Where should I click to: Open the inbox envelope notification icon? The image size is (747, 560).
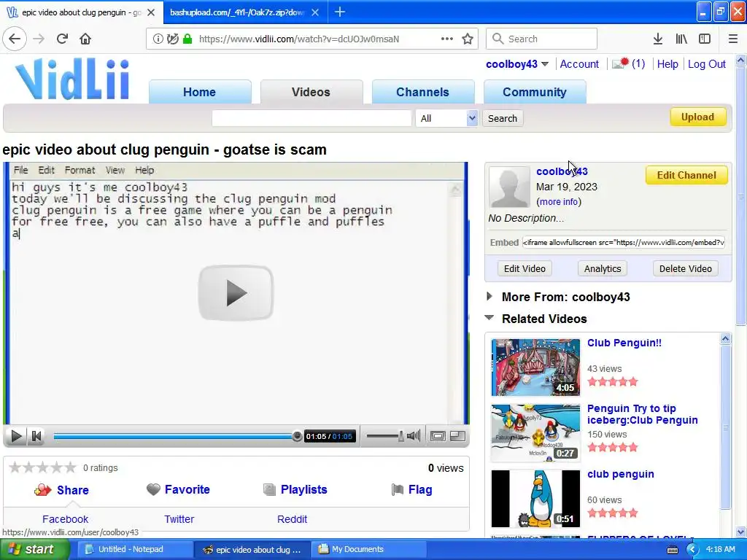[620, 63]
